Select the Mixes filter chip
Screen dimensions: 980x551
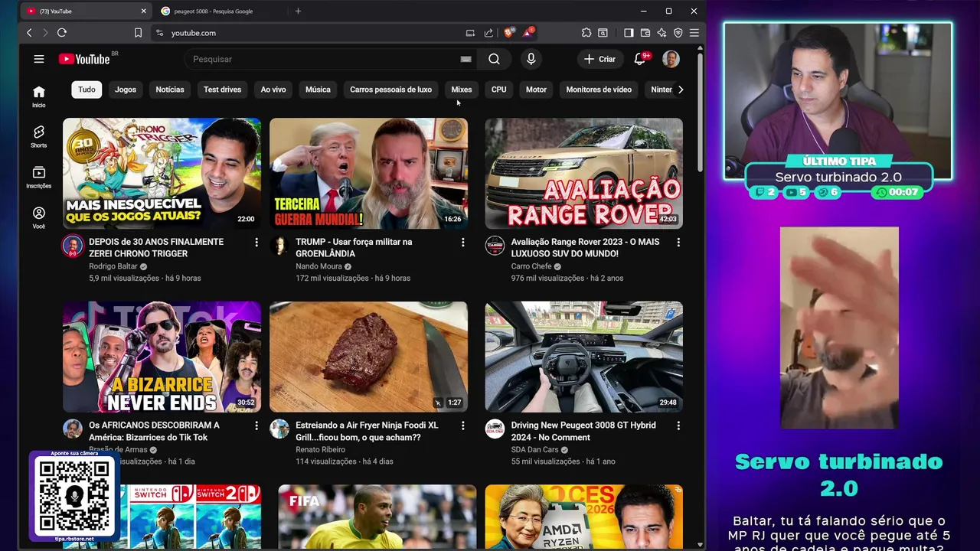pyautogui.click(x=462, y=90)
